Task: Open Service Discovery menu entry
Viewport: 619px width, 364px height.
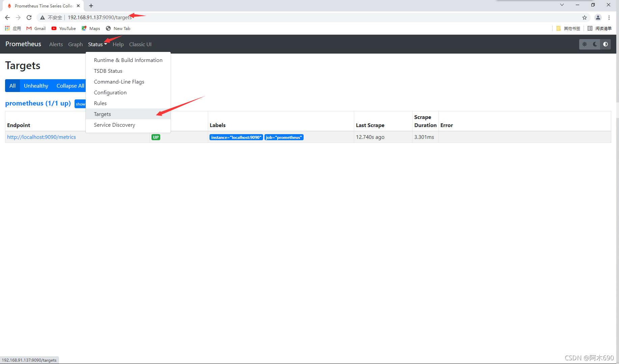Action: 128,125
